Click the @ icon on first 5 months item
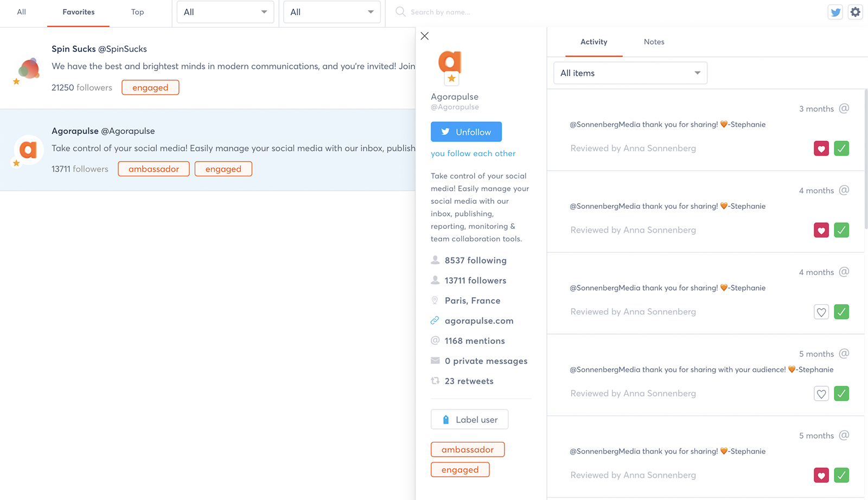 click(x=844, y=354)
